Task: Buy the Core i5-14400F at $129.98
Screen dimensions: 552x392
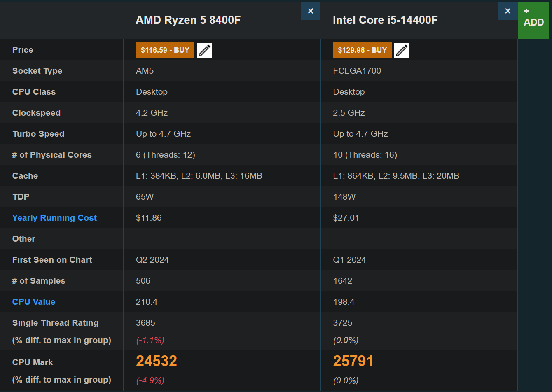Action: (363, 50)
